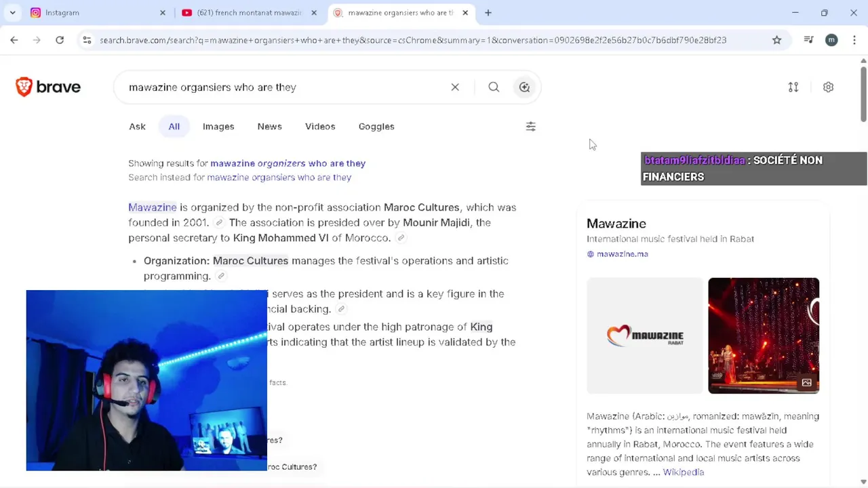The width and height of the screenshot is (868, 488).
Task: Clear the search query with the X
Action: click(x=455, y=87)
